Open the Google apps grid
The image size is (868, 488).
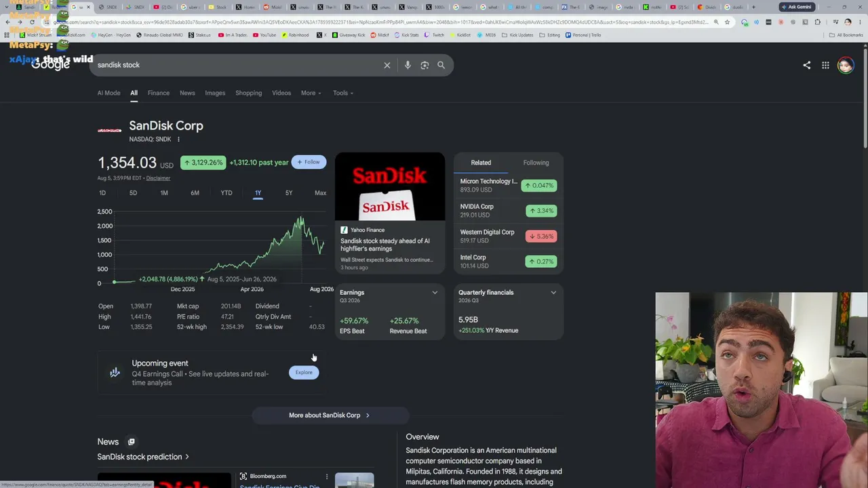pos(825,65)
